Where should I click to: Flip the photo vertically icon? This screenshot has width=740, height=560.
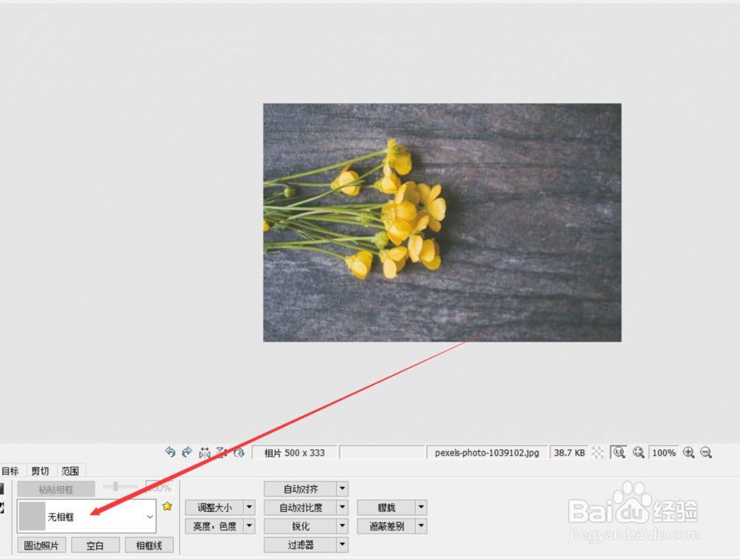[221, 453]
